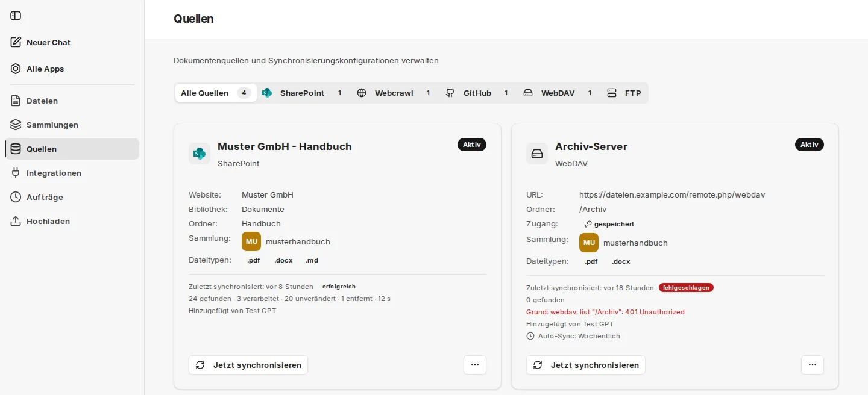Viewport: 868px width, 395px height.
Task: Sync Muster GmbH - Handbuch now
Action: pos(248,365)
